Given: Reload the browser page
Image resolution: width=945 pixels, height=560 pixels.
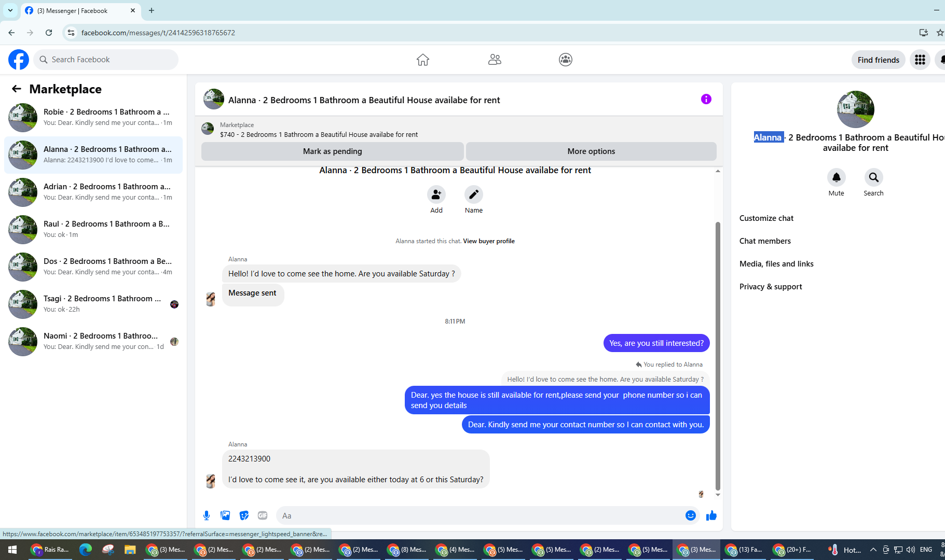Looking at the screenshot, I should click(49, 33).
